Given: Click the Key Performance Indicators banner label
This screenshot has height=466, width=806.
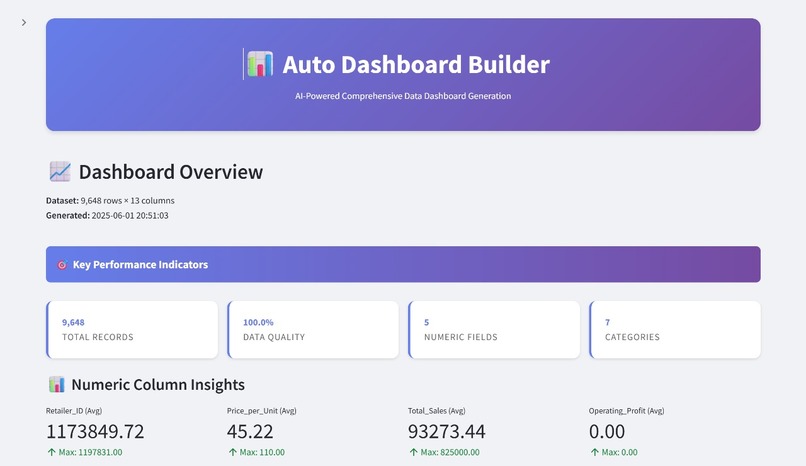Looking at the screenshot, I should point(140,265).
